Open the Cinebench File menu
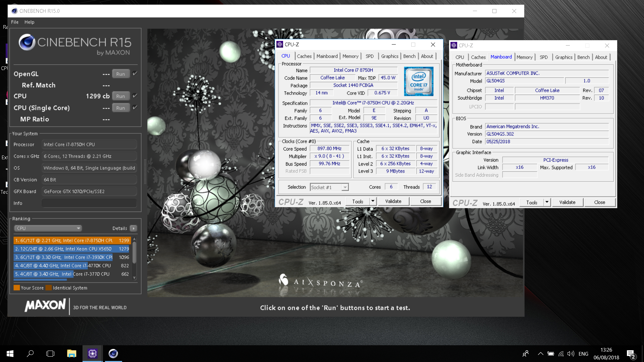Viewport: 644px width, 362px height. coord(15,22)
